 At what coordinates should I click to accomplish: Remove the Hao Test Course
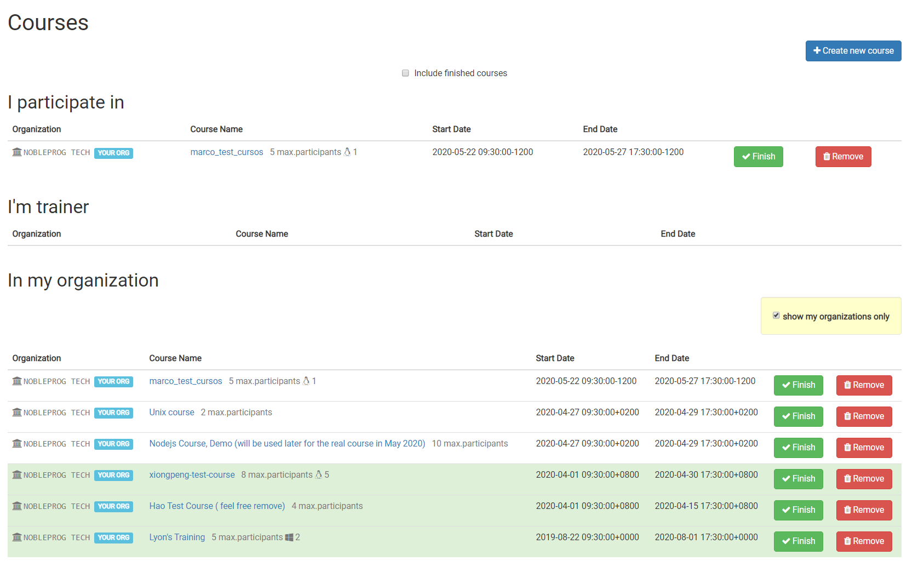pyautogui.click(x=864, y=510)
